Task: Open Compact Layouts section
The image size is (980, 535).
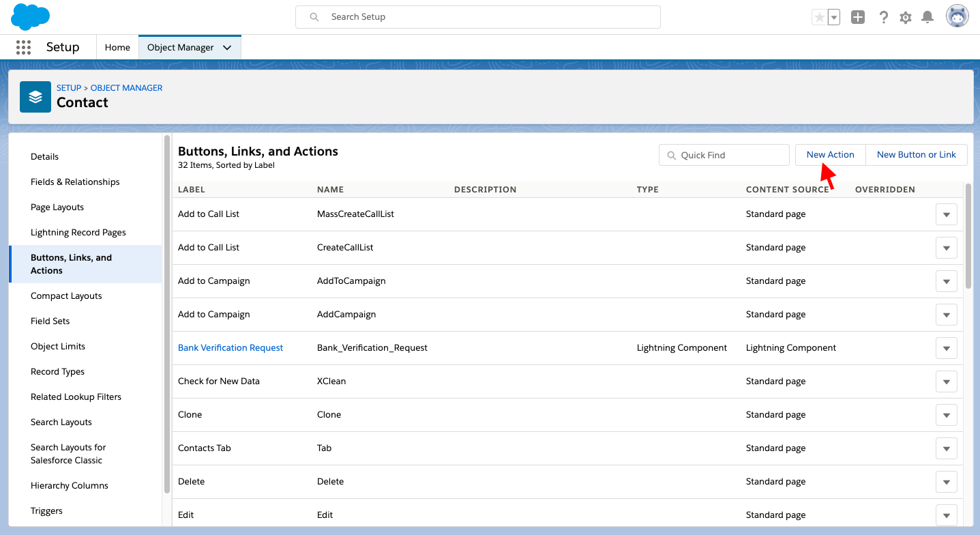Action: (66, 296)
